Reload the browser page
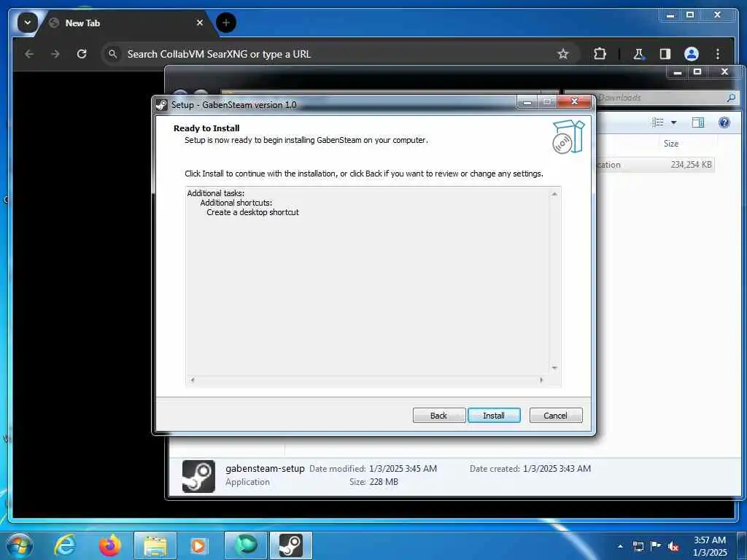Viewport: 747px width, 560px height. (82, 54)
